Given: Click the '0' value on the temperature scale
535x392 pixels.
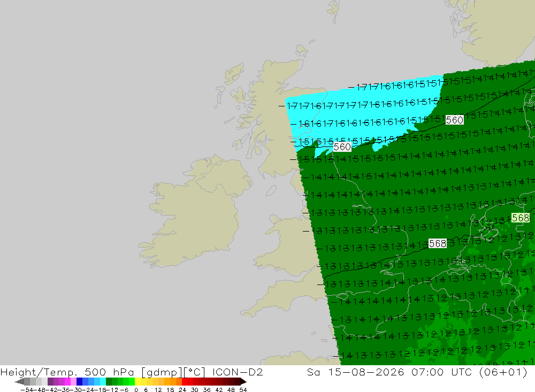Looking at the screenshot, I should [x=136, y=390].
